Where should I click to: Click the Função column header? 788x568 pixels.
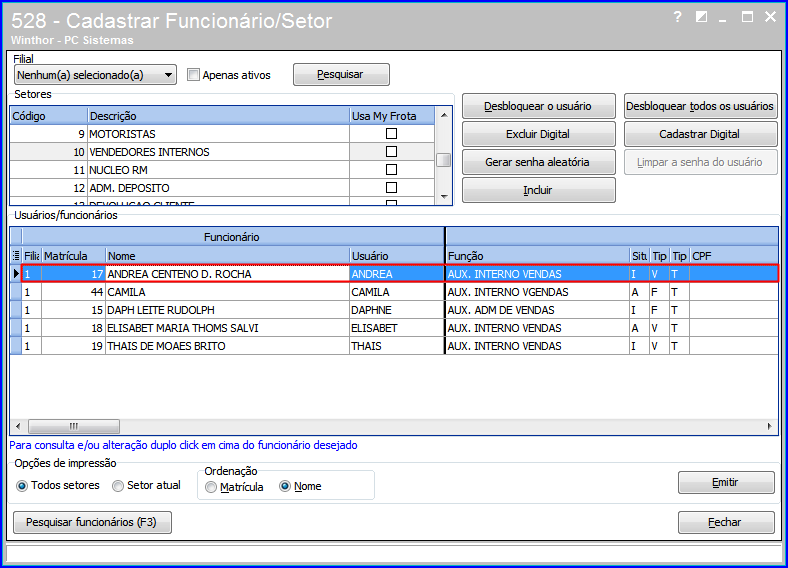pyautogui.click(x=538, y=256)
